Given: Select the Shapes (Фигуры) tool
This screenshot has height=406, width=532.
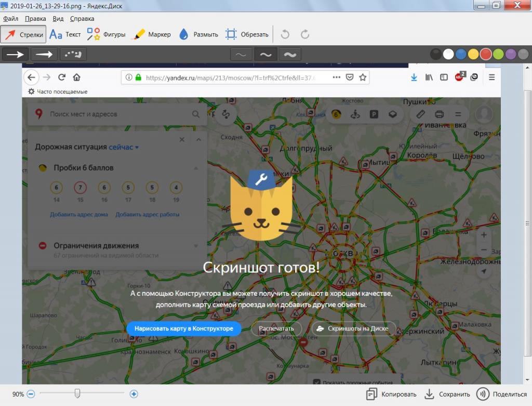Looking at the screenshot, I should point(106,34).
